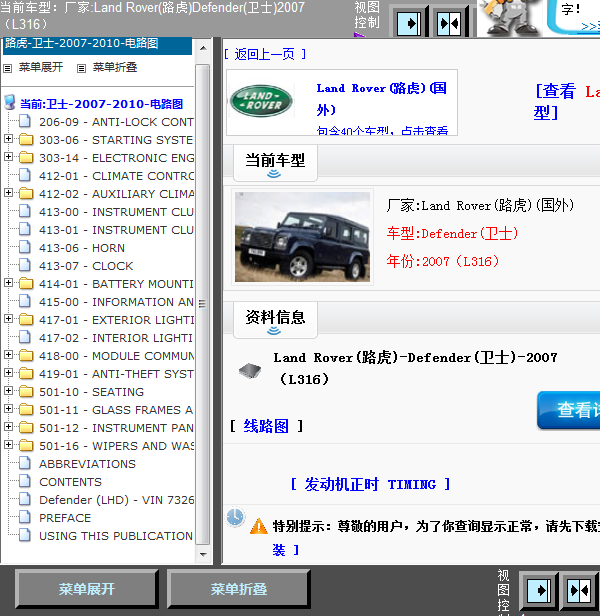Viewport: 600px width, 616px height.
Task: Click the tree panel scrollbar down arrow
Action: (x=203, y=554)
